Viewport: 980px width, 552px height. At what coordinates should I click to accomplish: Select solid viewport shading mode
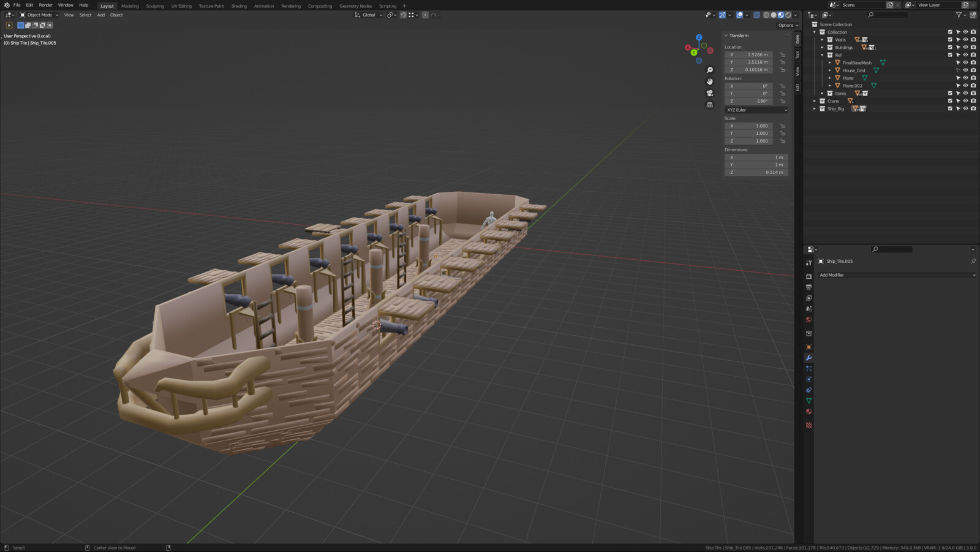(x=774, y=15)
